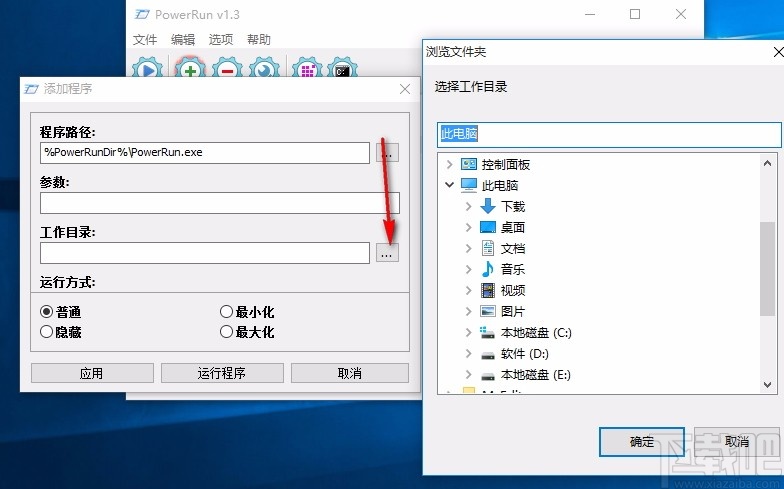Expand the 本地磁盘 (C:) chevron

point(468,332)
